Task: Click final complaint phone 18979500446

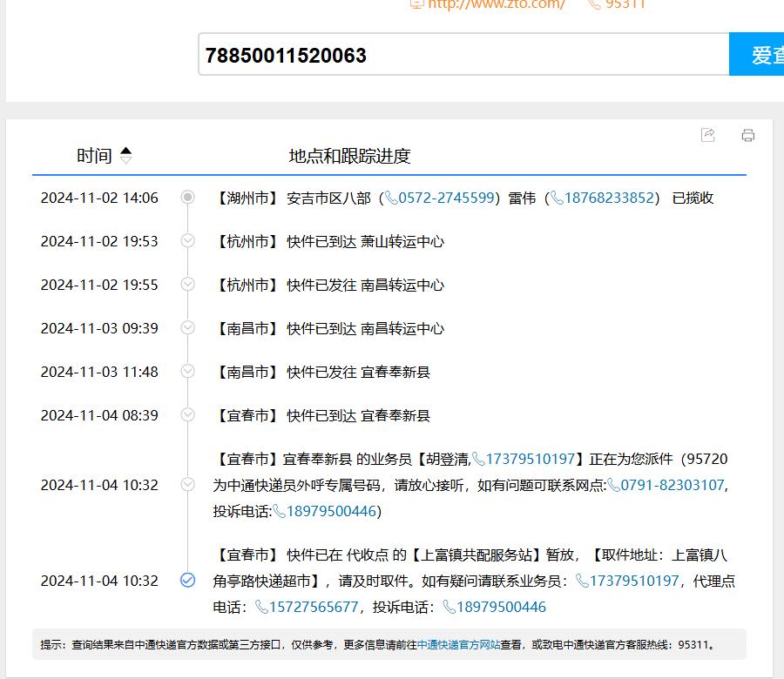Action: (501, 607)
